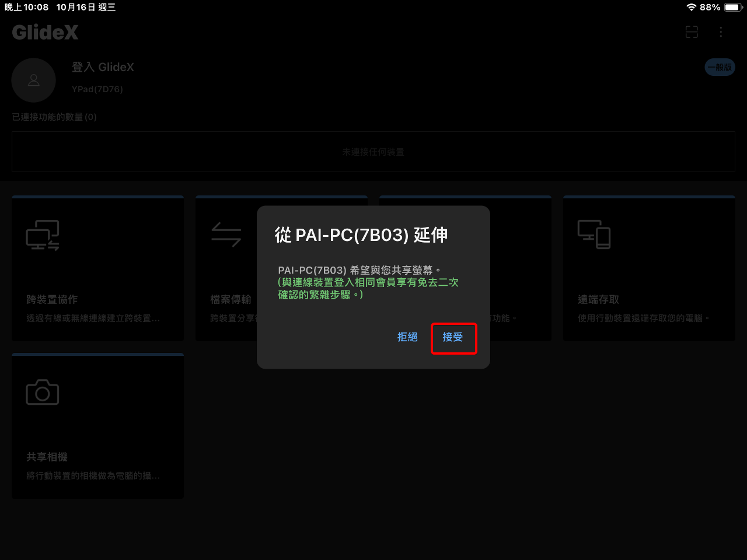Tap the 接受 button in the dialog
Image resolution: width=747 pixels, height=560 pixels.
coord(453,338)
